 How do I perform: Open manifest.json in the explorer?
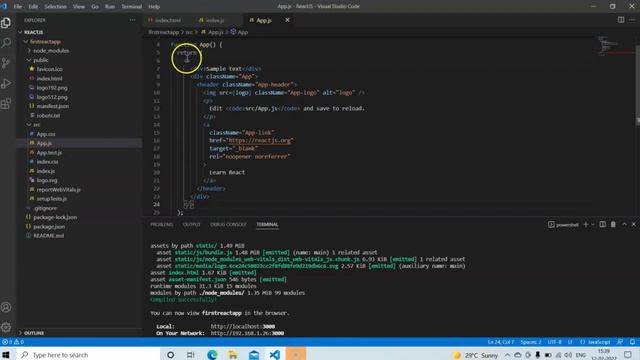[x=52, y=106]
